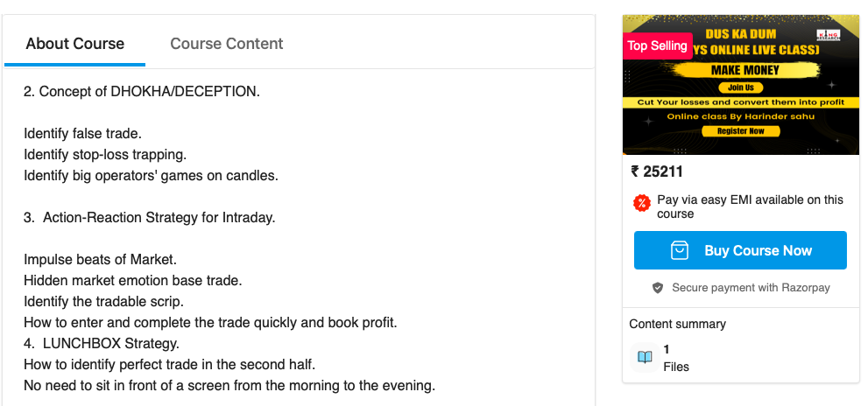
Task: Open the Course Content tab
Action: [x=226, y=44]
